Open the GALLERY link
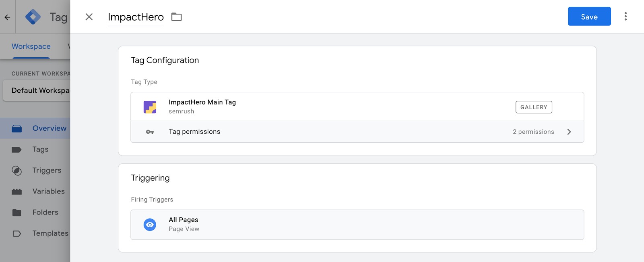The image size is (644, 262). click(x=534, y=107)
